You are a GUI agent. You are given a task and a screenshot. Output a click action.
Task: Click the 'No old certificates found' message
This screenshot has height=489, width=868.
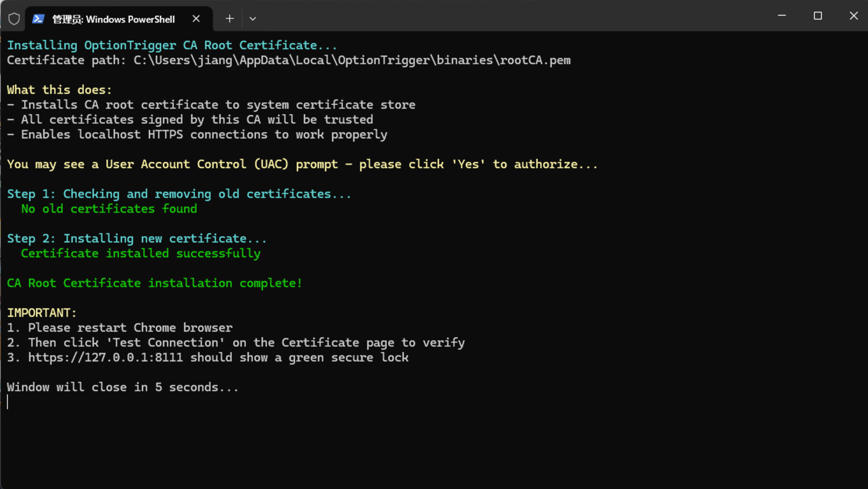point(109,209)
